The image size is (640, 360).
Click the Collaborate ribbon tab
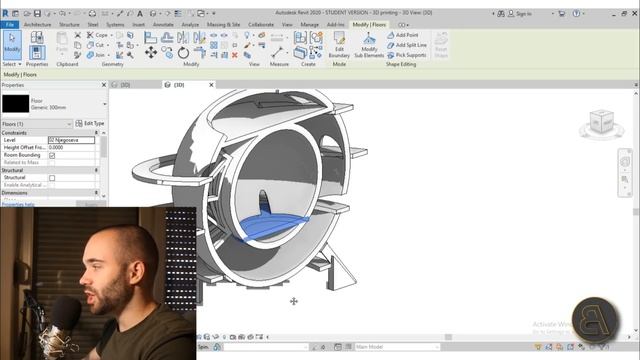pos(261,25)
